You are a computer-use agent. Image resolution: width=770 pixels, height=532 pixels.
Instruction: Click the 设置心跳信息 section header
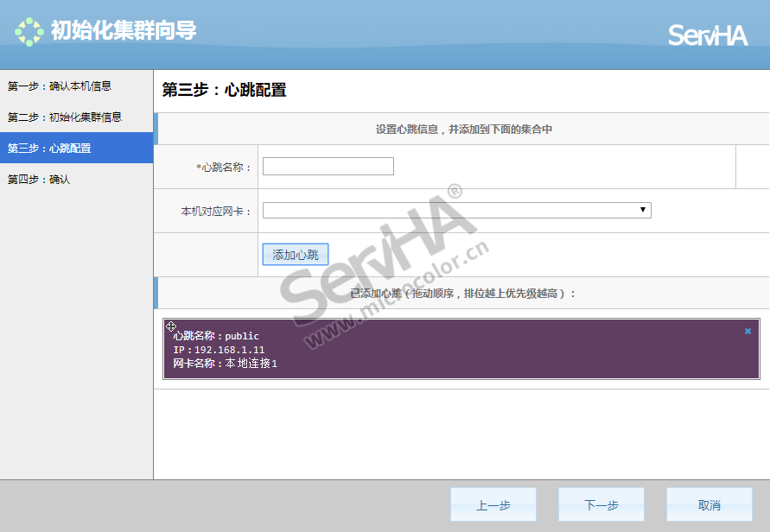pos(463,130)
